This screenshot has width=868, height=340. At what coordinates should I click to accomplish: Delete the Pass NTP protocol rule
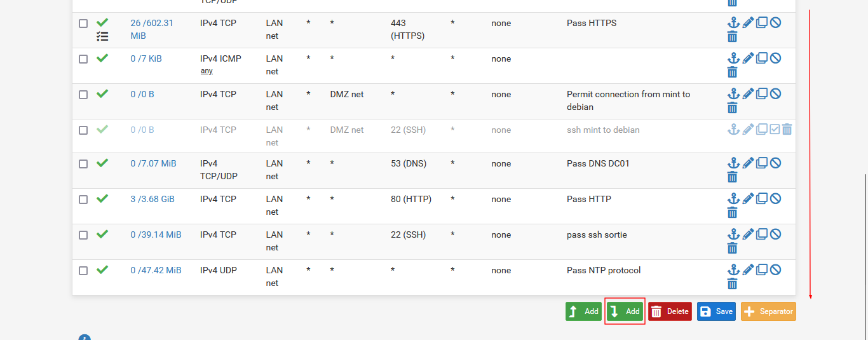(733, 283)
